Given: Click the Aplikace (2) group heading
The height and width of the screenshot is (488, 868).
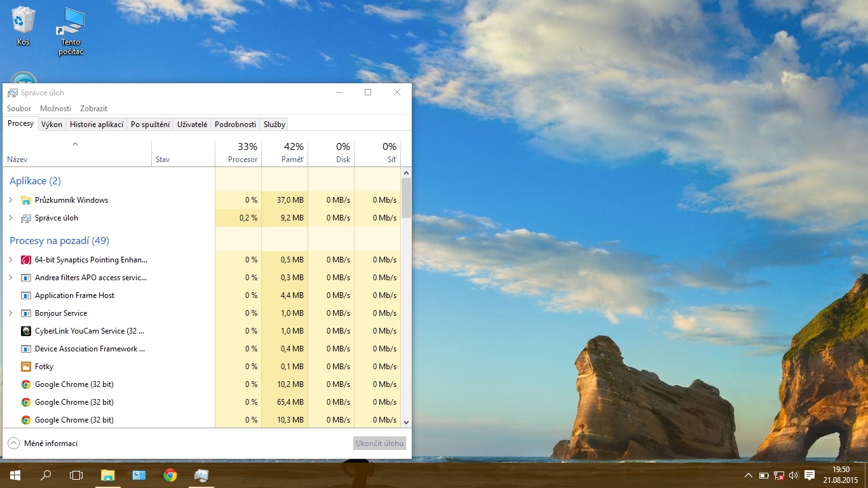Looking at the screenshot, I should click(35, 181).
